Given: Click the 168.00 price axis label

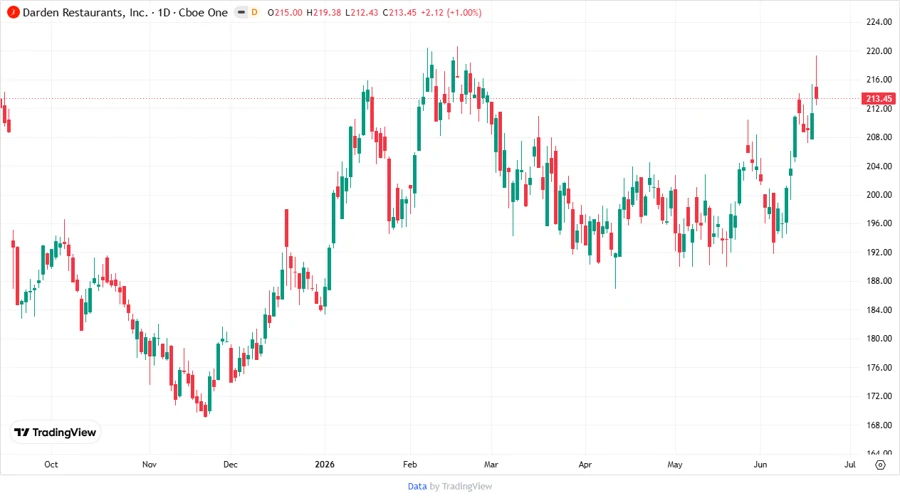Looking at the screenshot, I should tap(879, 425).
